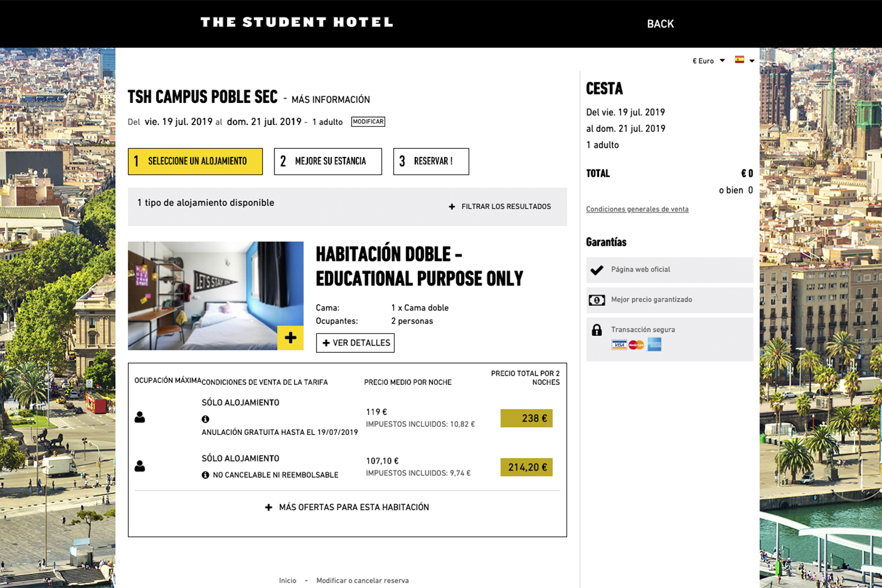This screenshot has width=882, height=588.
Task: Open the Euro currency dropdown
Action: click(709, 61)
